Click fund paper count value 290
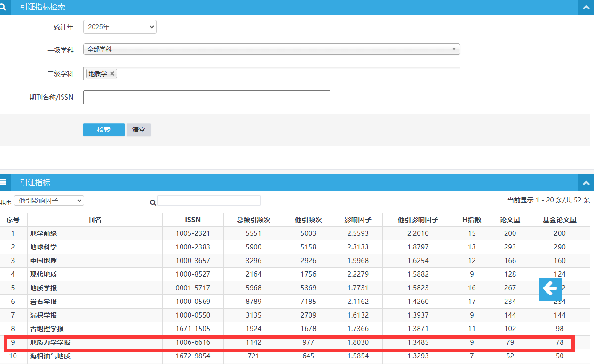 tap(560, 247)
